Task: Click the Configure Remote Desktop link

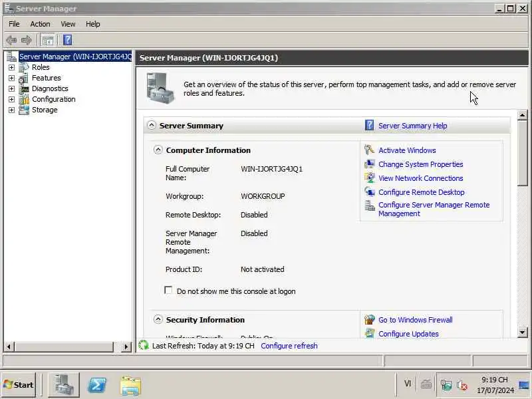Action: point(422,192)
